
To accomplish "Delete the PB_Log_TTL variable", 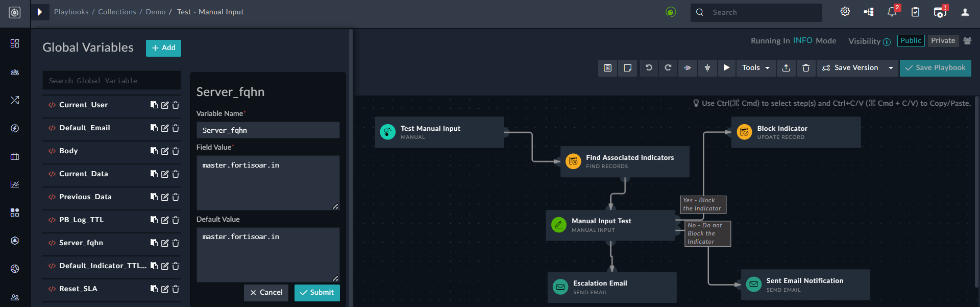I will pyautogui.click(x=176, y=220).
